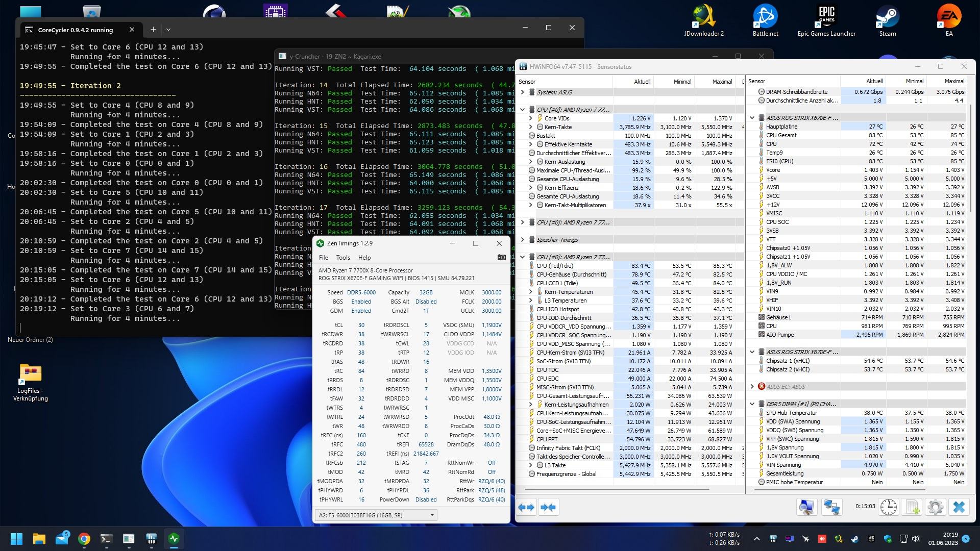Open HWiNFO network remote monitoring icon
The height and width of the screenshot is (551, 980).
click(831, 507)
